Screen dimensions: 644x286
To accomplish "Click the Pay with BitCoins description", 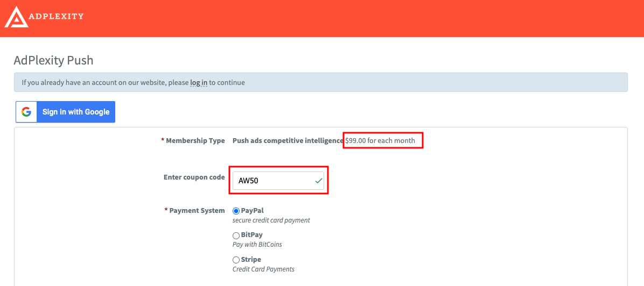I will 257,245.
